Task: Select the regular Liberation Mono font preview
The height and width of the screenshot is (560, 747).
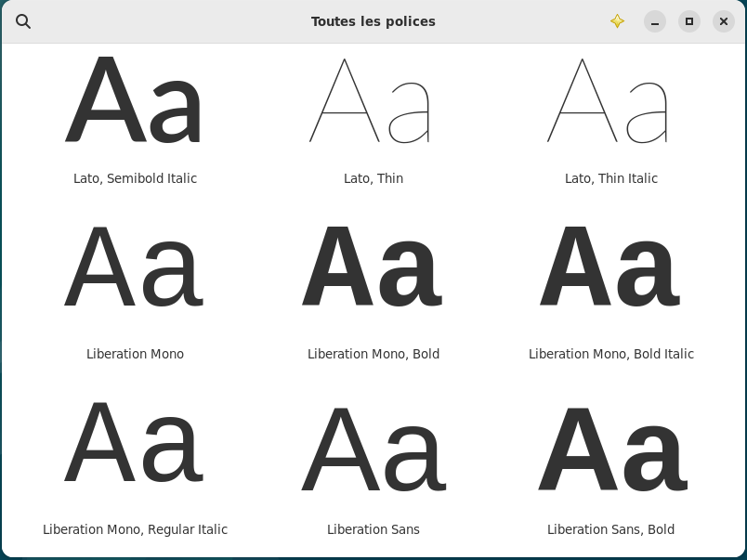Action: 135,267
